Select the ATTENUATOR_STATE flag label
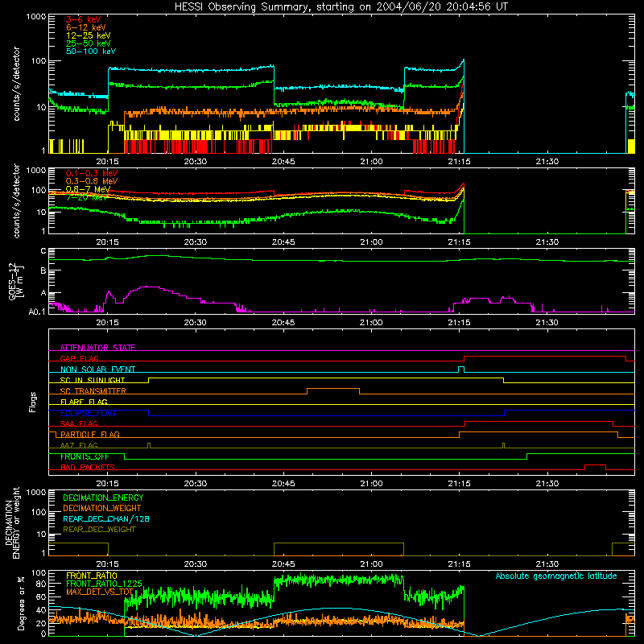The width and height of the screenshot is (644, 644). pos(97,348)
